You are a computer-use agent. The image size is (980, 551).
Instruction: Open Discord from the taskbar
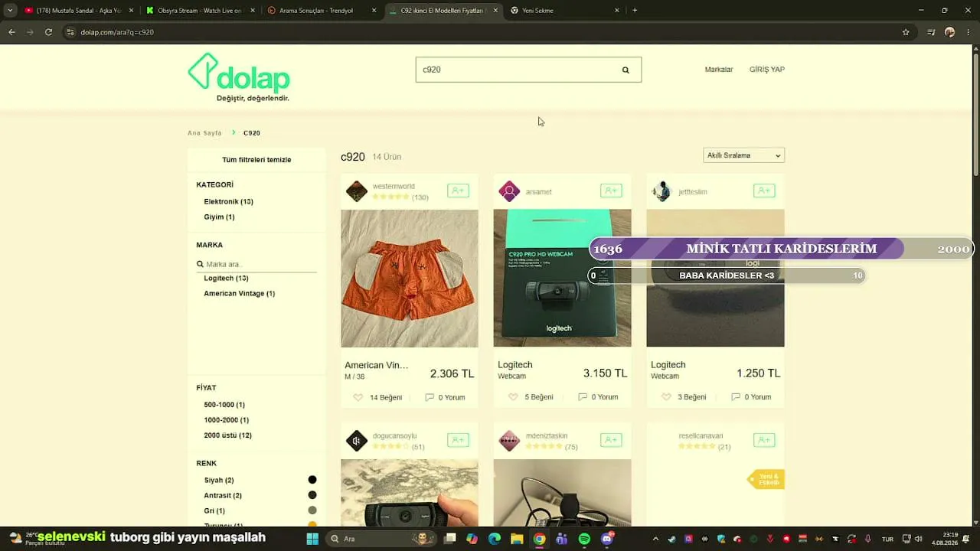tap(607, 539)
